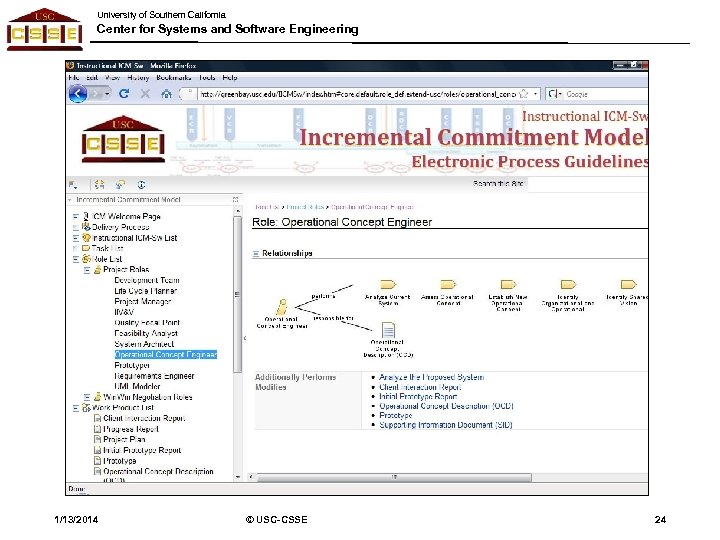The height and width of the screenshot is (540, 720).
Task: Click the Work Product List tree icon
Action: pos(86,407)
